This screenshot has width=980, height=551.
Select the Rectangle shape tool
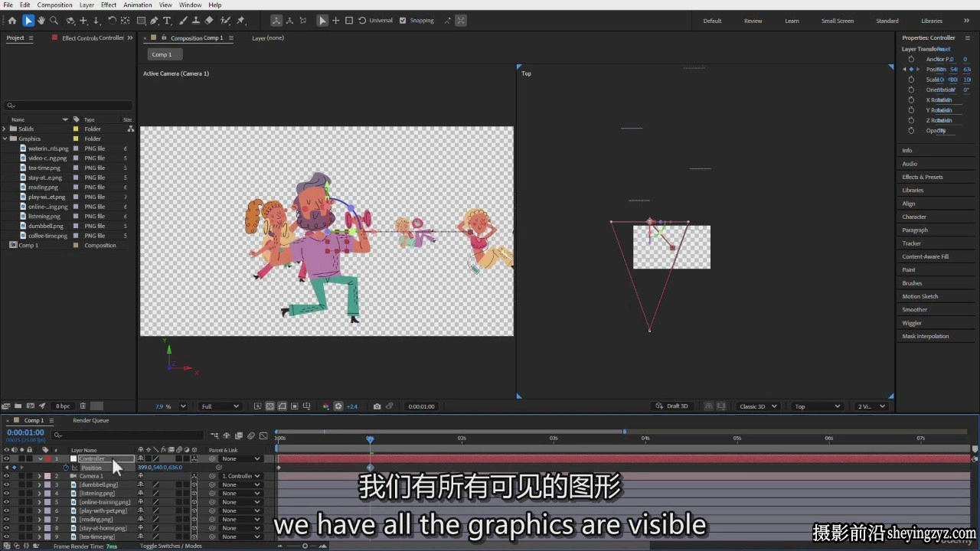click(141, 21)
